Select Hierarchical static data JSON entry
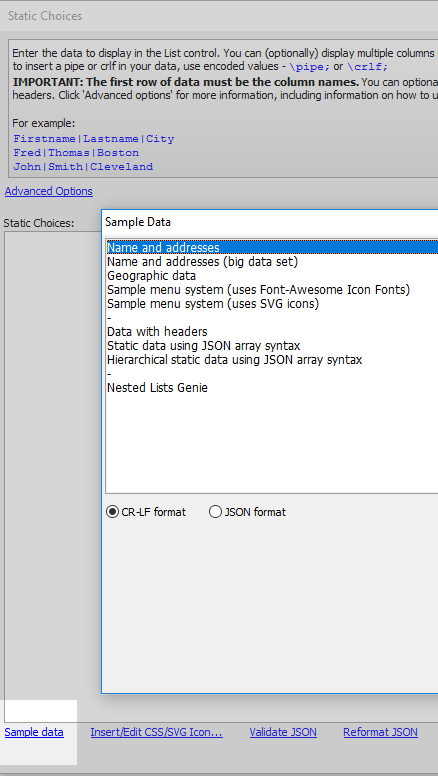Viewport: 438px width, 776px height. (272, 360)
